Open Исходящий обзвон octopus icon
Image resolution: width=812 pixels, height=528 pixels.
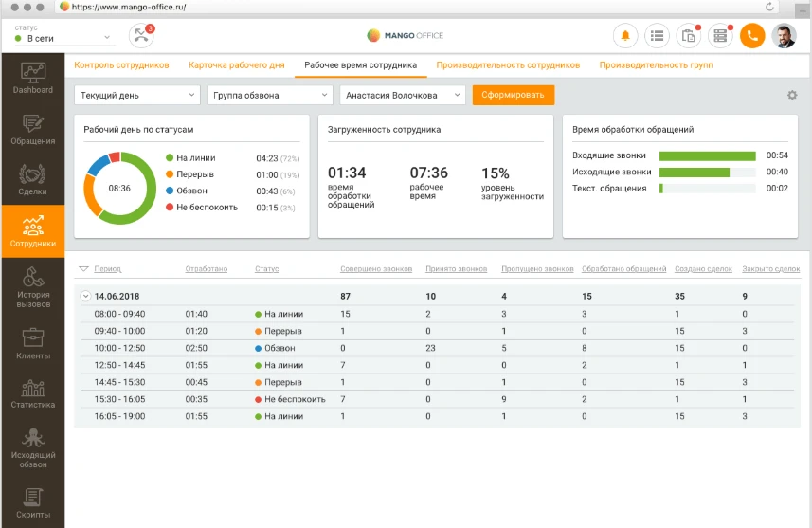[32, 449]
